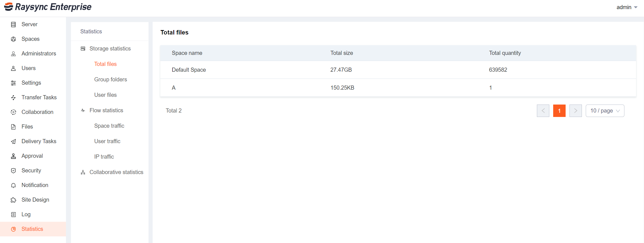Click the Users sidebar icon
The width and height of the screenshot is (644, 243).
[13, 68]
